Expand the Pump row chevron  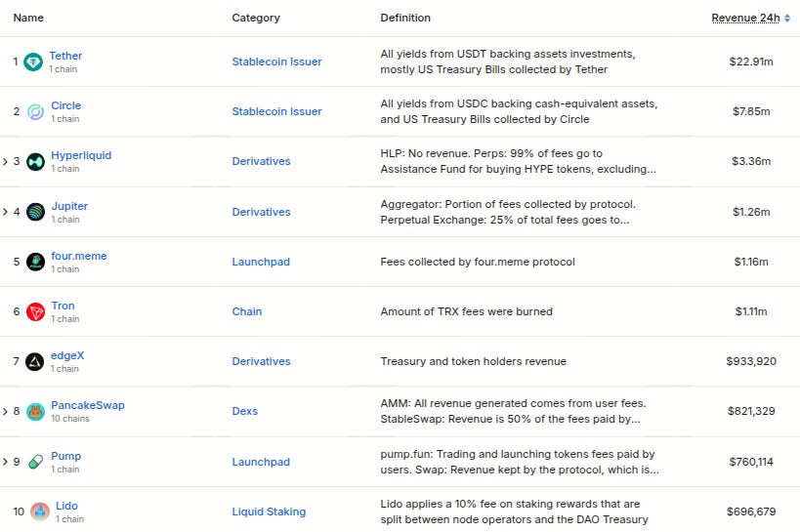[x=5, y=462]
